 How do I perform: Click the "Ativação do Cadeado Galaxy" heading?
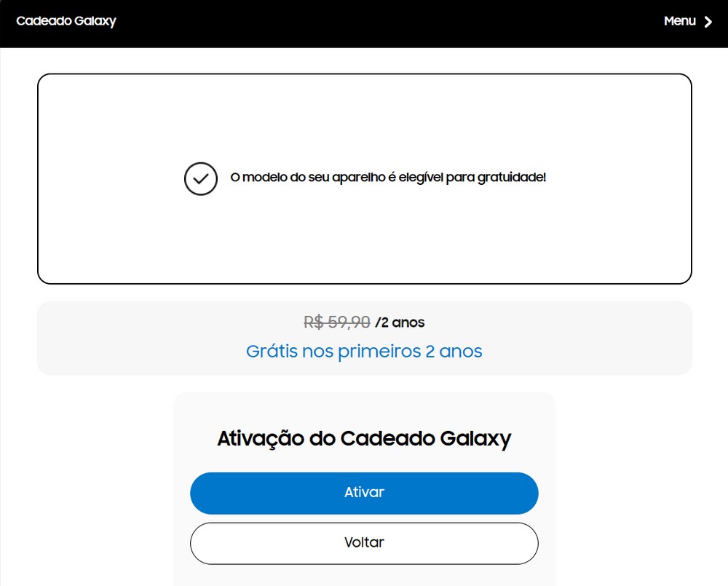[364, 439]
